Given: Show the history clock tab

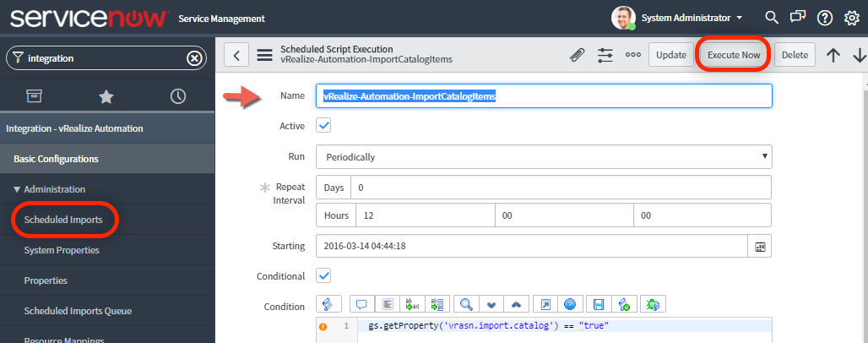Looking at the screenshot, I should click(177, 96).
